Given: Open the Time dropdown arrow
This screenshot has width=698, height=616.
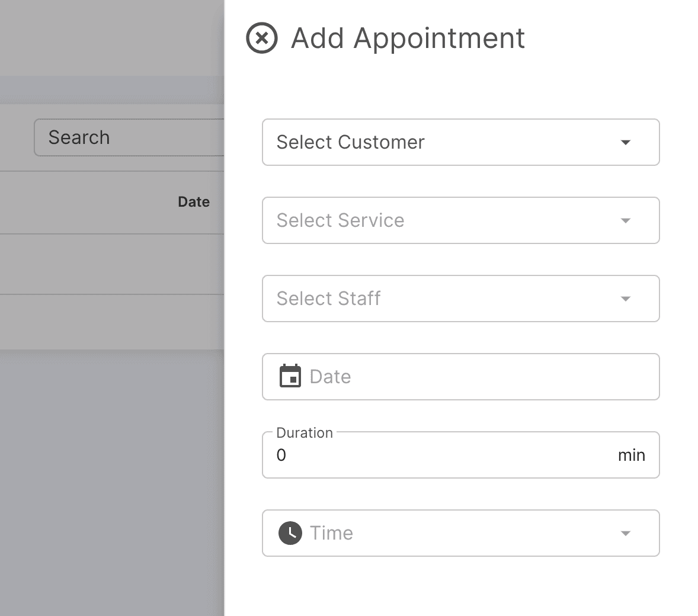Looking at the screenshot, I should point(625,534).
